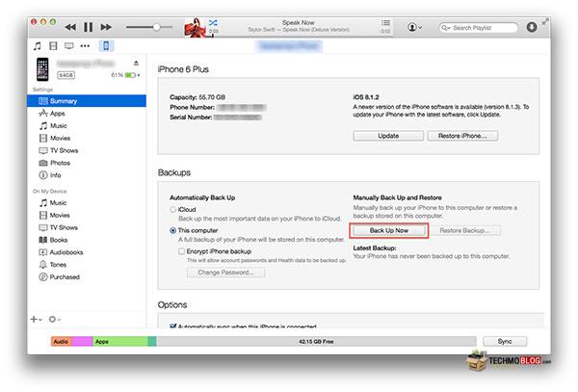Click the Sync button
Viewport: 578px width, 392px height.
tap(505, 341)
